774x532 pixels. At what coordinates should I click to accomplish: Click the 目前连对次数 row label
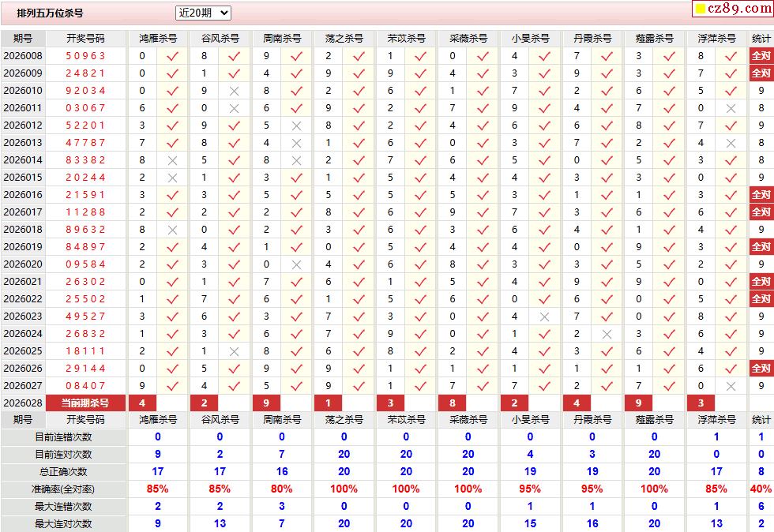point(63,454)
